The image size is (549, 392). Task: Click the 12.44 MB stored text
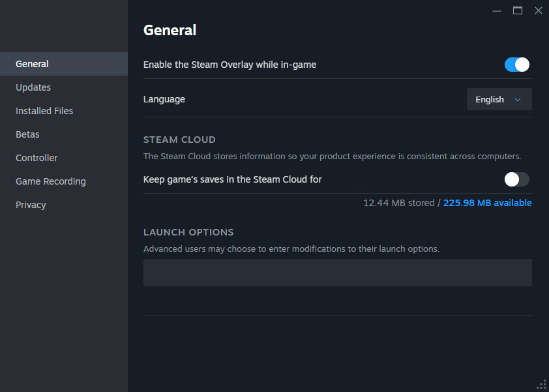click(x=398, y=203)
